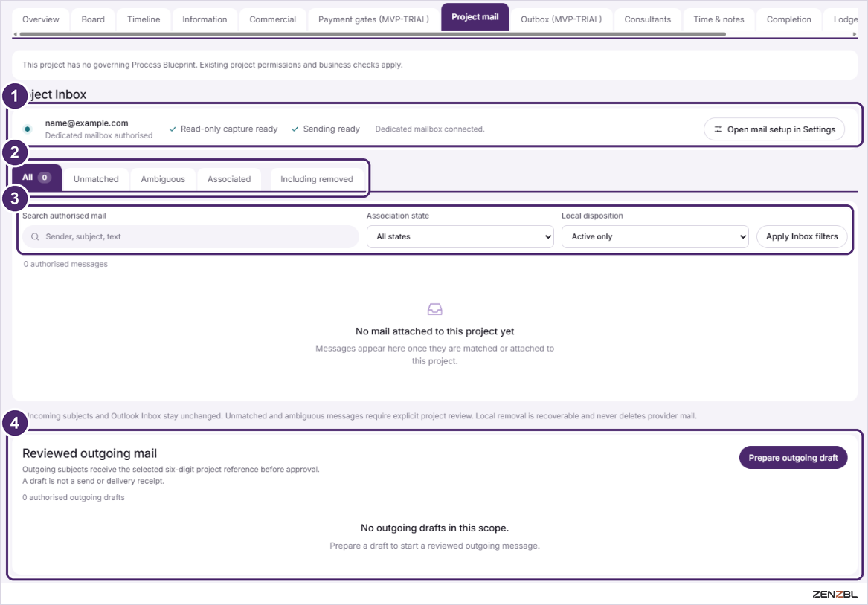Click the checkmark beside Read-only capture ready
Viewport: 868px width, 605px height.
point(173,129)
